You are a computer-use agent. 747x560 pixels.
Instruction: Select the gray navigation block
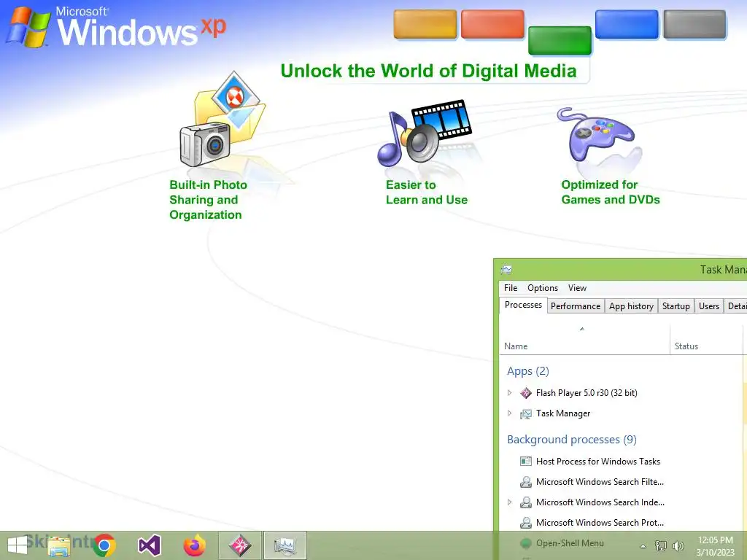pyautogui.click(x=694, y=24)
